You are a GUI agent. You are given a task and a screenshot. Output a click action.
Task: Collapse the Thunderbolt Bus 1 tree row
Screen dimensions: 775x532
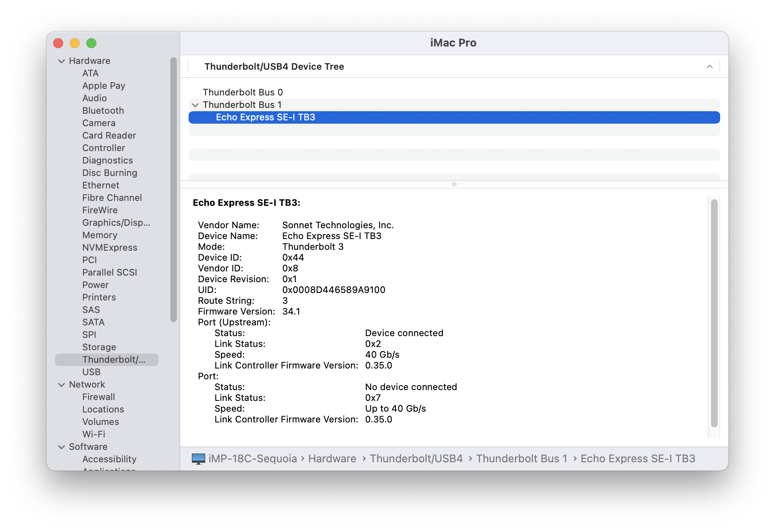pyautogui.click(x=195, y=105)
